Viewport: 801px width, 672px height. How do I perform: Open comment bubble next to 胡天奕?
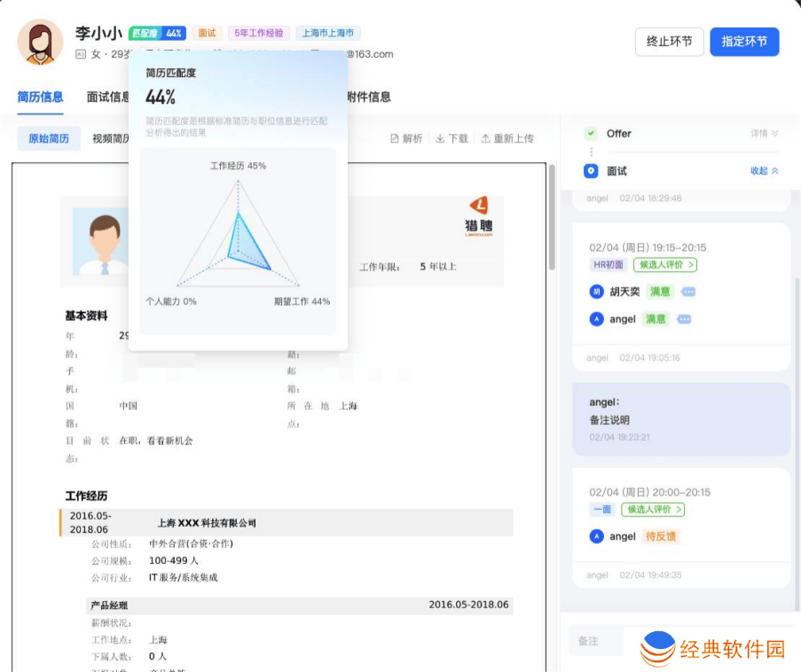coord(687,292)
